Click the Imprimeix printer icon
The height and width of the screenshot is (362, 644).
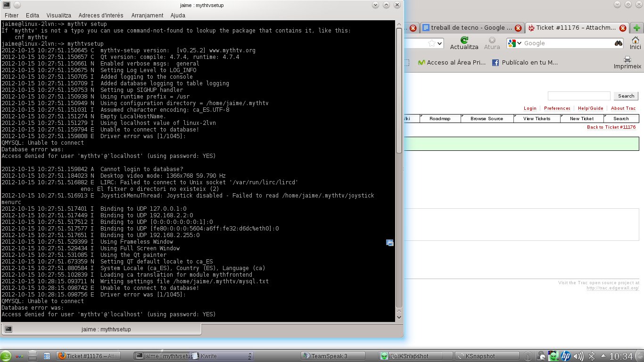point(627,59)
